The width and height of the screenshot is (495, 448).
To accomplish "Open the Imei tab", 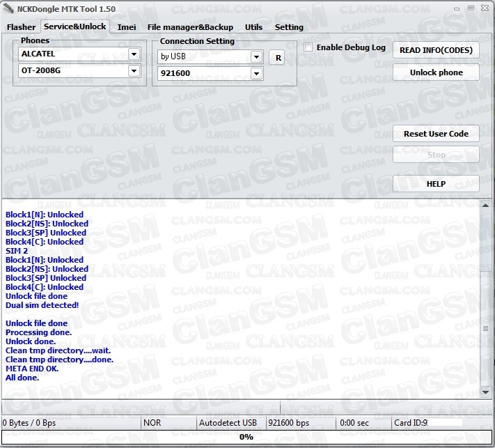I will coord(127,27).
